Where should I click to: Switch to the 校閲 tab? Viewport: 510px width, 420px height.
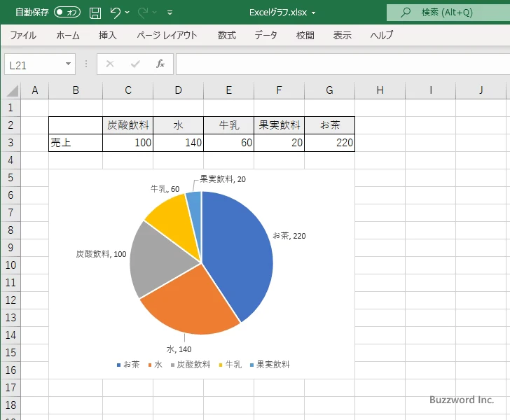point(305,35)
